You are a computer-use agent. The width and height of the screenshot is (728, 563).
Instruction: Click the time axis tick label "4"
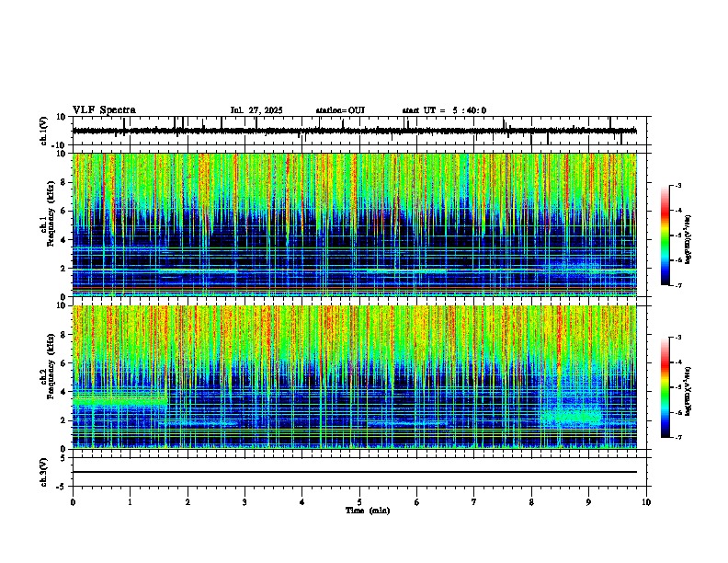pos(302,502)
